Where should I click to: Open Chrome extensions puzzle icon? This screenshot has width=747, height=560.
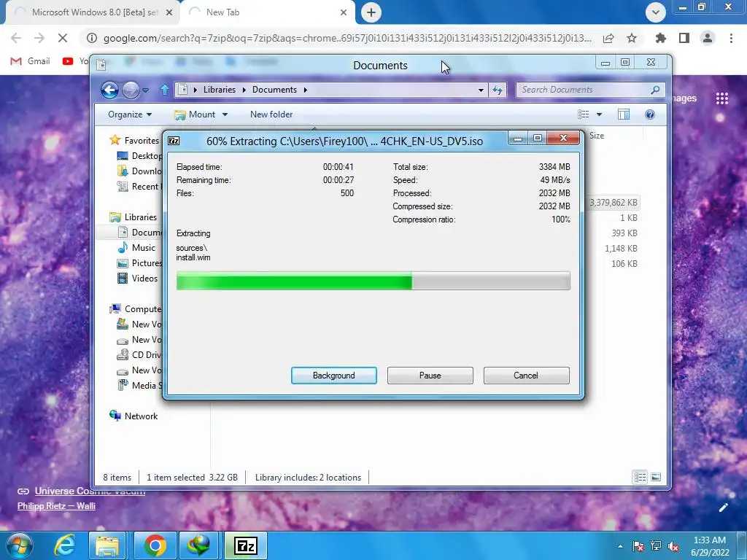660,38
